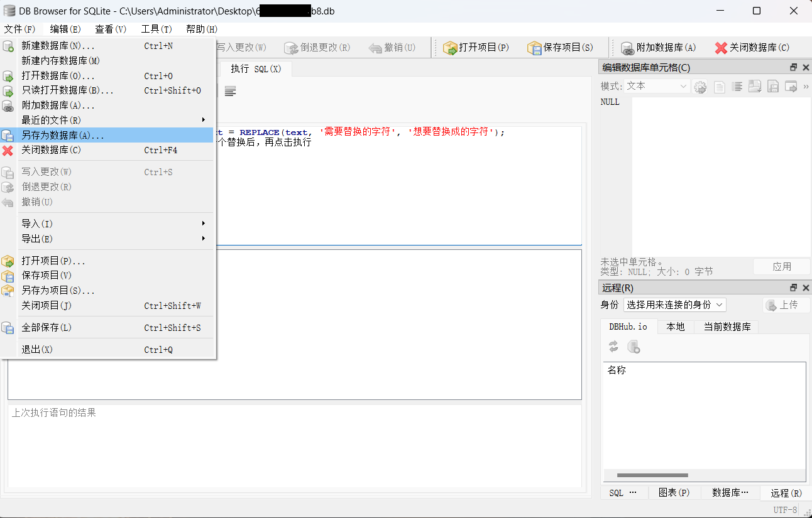The height and width of the screenshot is (518, 812).
Task: Open the 工具(T) menu
Action: 156,30
